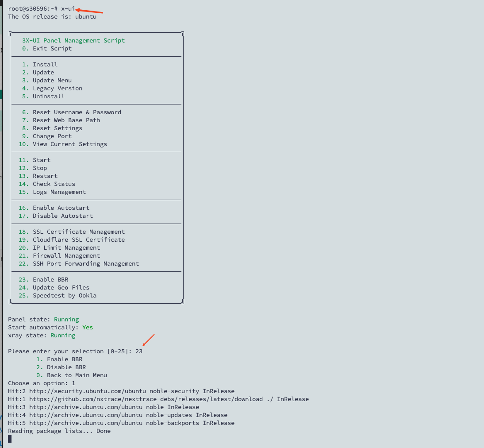Click the nxtrace GitHub download URL
Image resolution: width=484 pixels, height=448 pixels.
(146, 399)
